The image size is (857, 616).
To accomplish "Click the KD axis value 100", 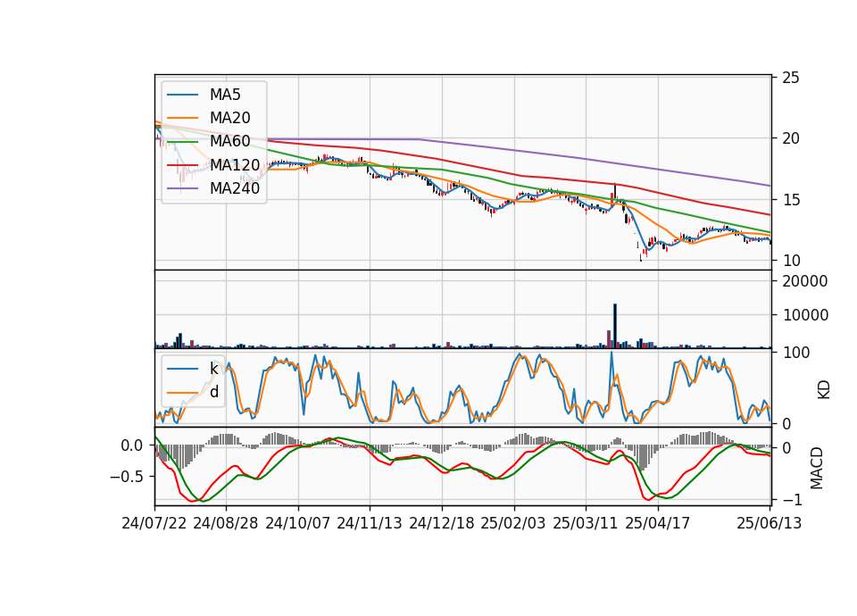I will (x=795, y=353).
